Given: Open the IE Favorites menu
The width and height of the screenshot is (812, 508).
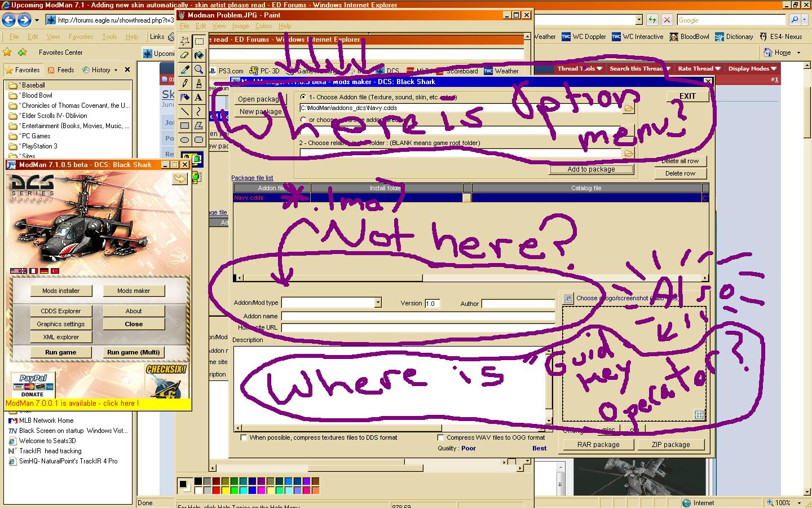Looking at the screenshot, I should point(81,37).
